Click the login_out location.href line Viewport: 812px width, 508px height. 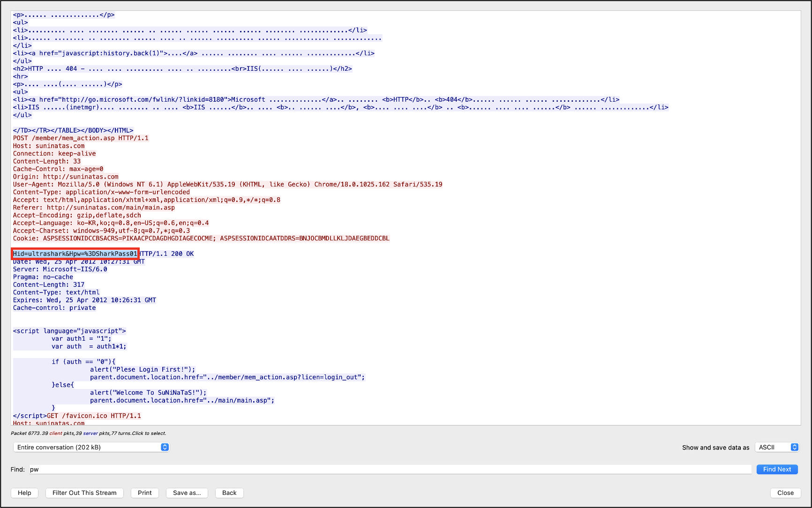click(x=227, y=377)
